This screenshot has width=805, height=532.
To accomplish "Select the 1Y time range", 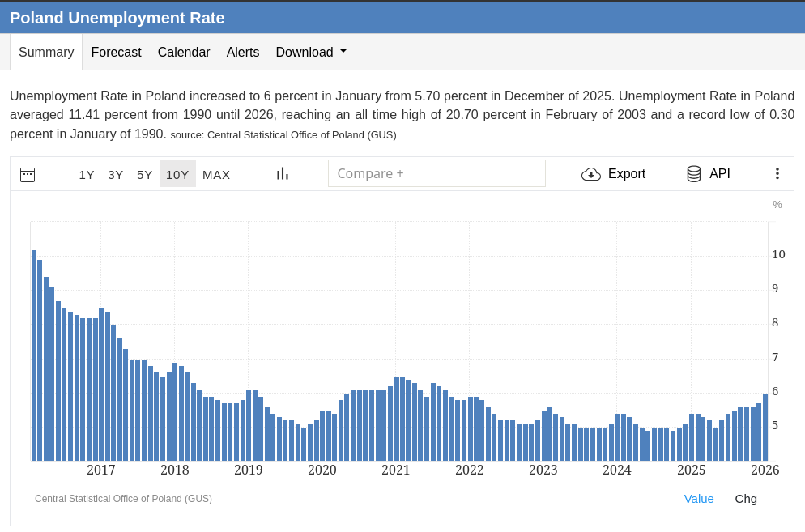I will [x=86, y=175].
